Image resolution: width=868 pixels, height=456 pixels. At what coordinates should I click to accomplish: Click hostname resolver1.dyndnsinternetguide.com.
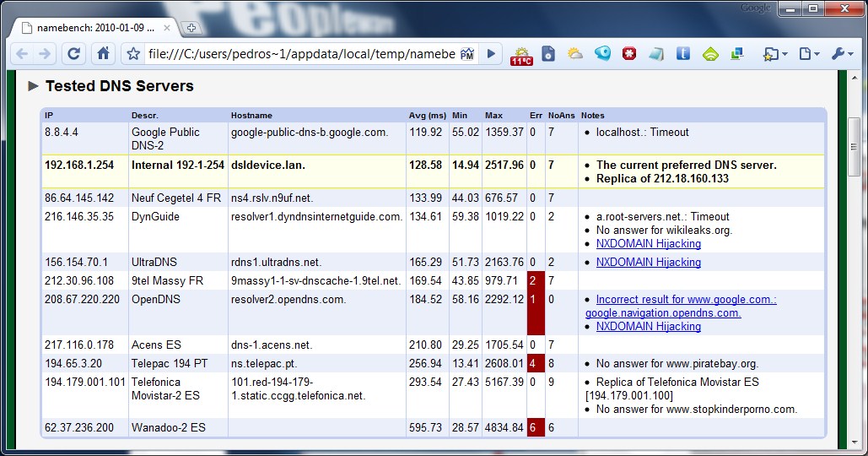tap(316, 217)
